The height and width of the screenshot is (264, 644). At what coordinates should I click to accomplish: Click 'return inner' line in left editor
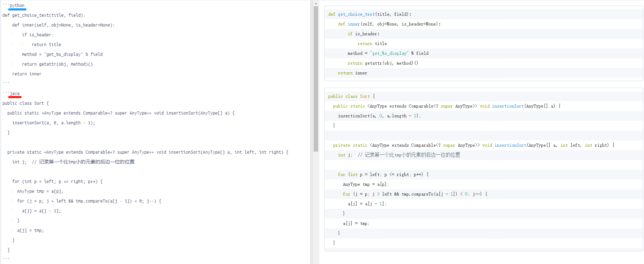[27, 74]
